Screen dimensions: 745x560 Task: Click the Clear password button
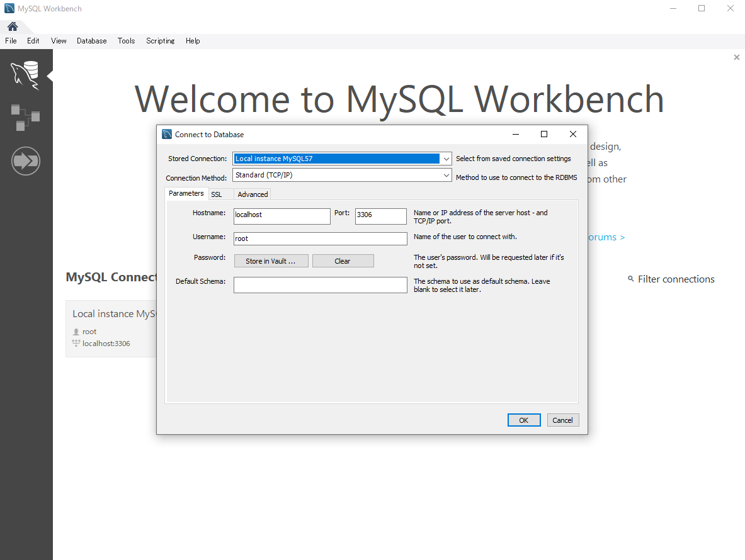343,261
